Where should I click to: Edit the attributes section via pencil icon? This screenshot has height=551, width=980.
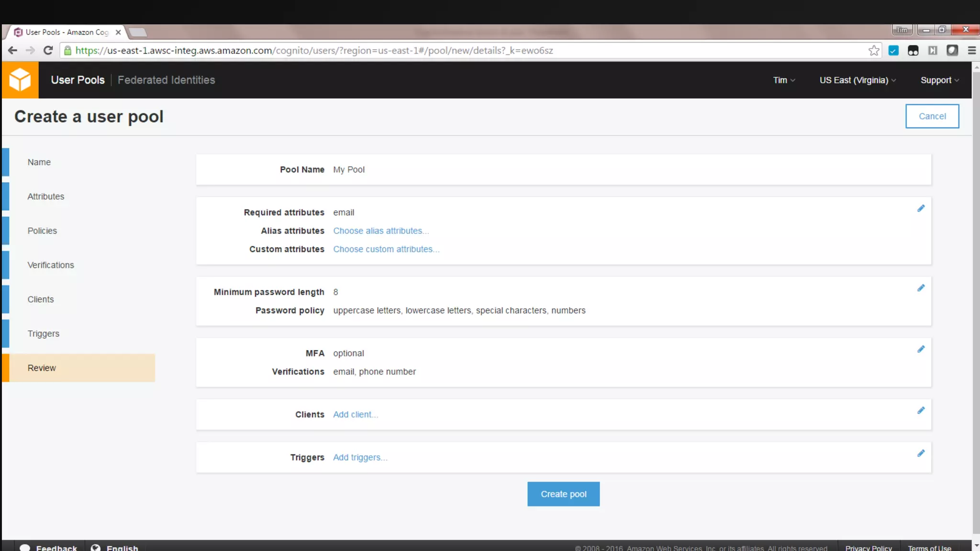[x=921, y=209]
